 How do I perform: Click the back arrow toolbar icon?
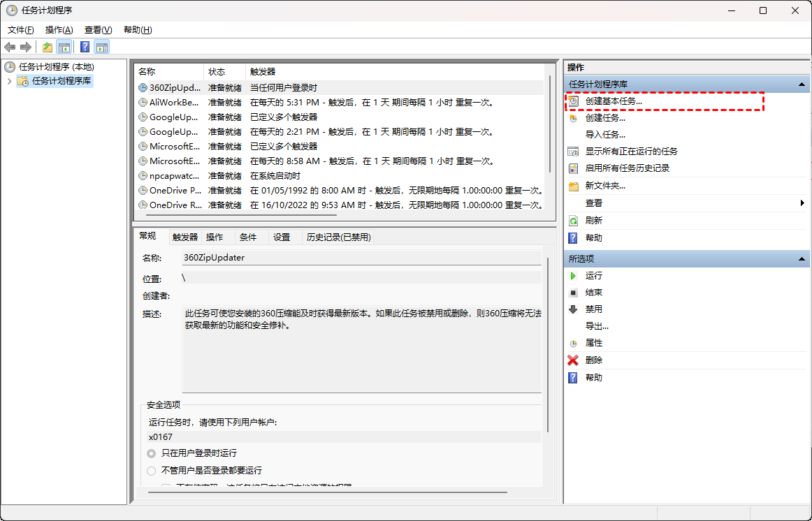click(x=10, y=47)
